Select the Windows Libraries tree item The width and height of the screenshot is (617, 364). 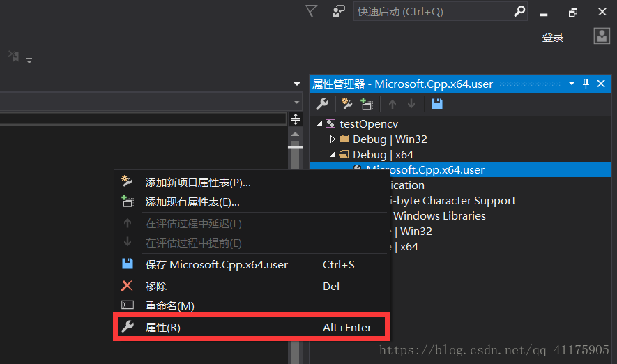click(439, 215)
